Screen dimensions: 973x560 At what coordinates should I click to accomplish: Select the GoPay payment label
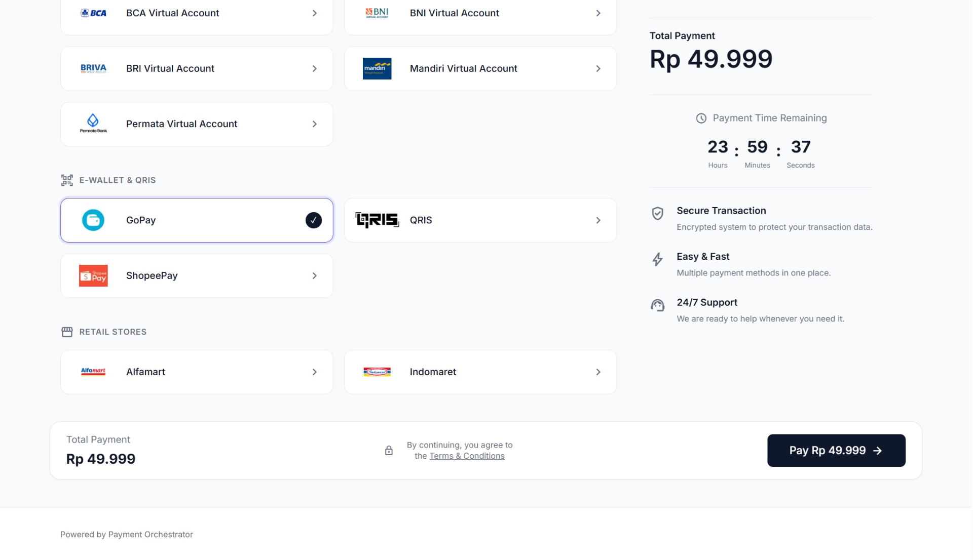[x=141, y=220]
